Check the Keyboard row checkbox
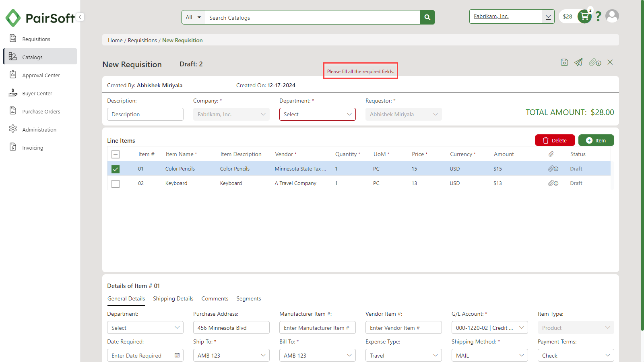Screen dimensions: 644x362 116,183
